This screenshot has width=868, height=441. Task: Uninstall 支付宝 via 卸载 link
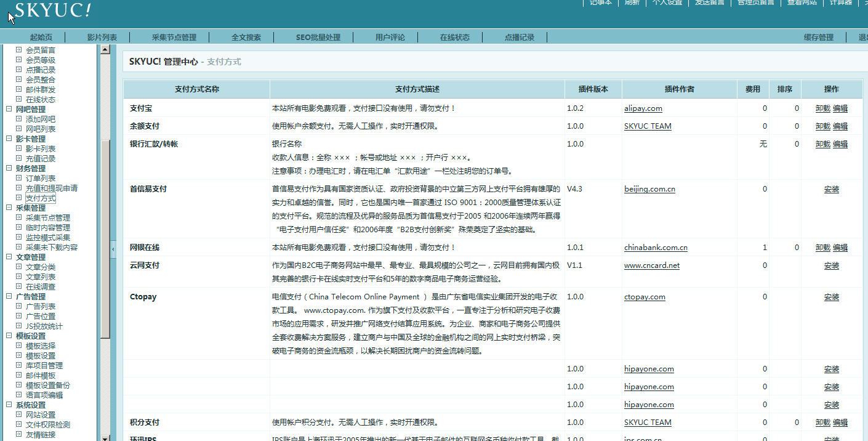(823, 108)
